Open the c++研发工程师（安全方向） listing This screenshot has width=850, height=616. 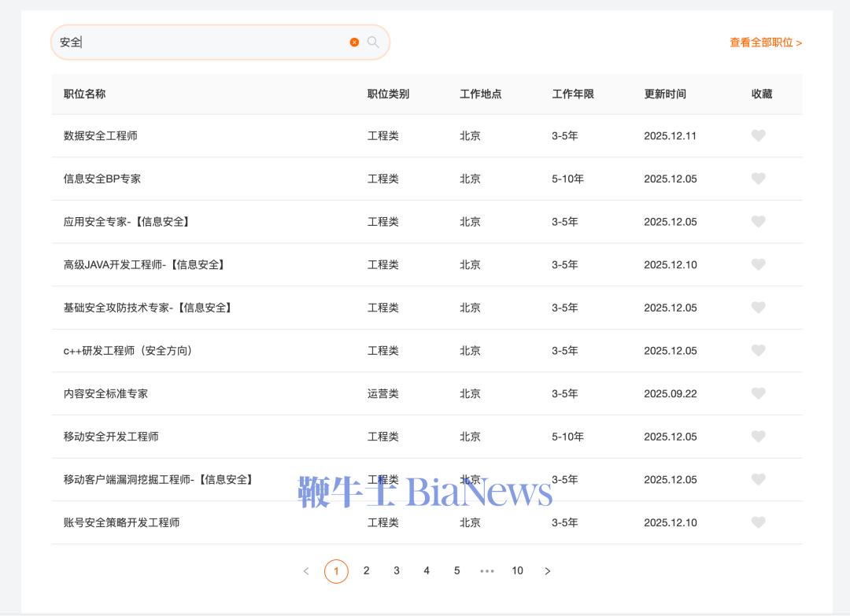click(130, 351)
